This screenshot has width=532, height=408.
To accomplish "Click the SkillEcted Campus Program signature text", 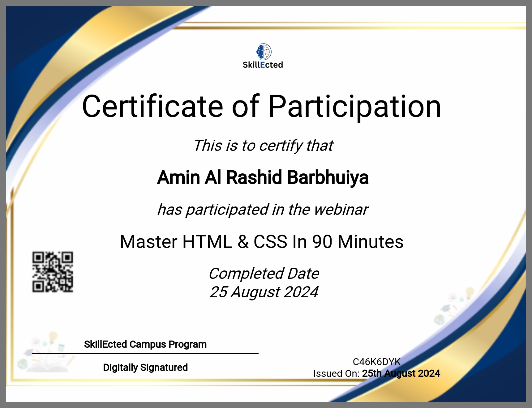I will [x=145, y=344].
